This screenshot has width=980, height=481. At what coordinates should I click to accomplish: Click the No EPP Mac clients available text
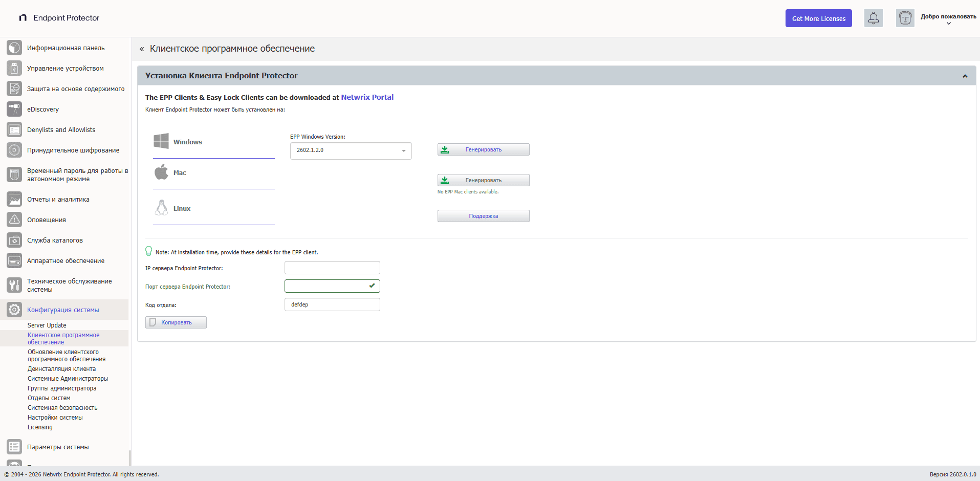468,192
